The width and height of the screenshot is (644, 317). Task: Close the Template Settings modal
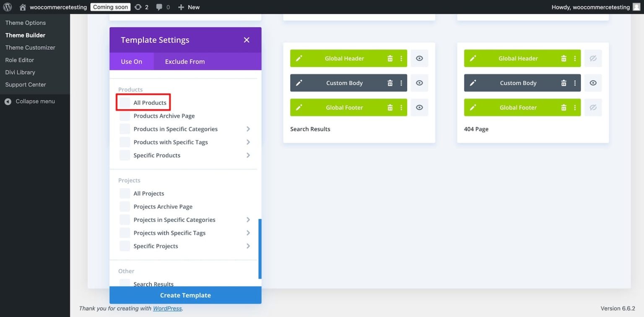pos(247,40)
